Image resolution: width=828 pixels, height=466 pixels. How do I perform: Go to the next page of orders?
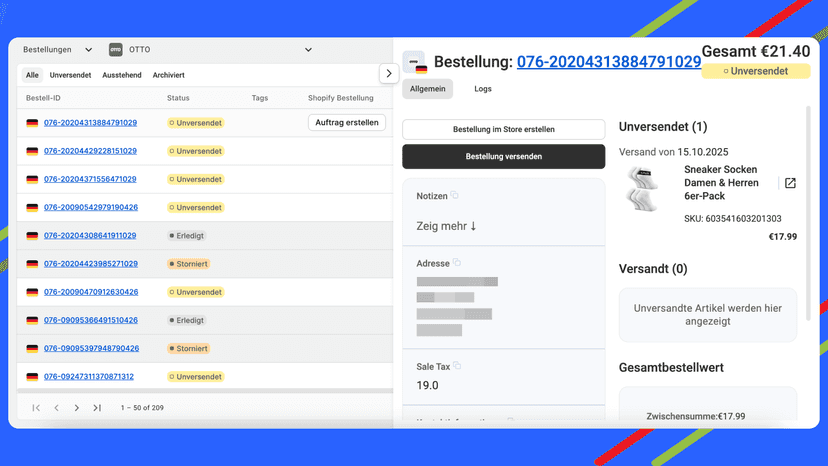pyautogui.click(x=77, y=408)
